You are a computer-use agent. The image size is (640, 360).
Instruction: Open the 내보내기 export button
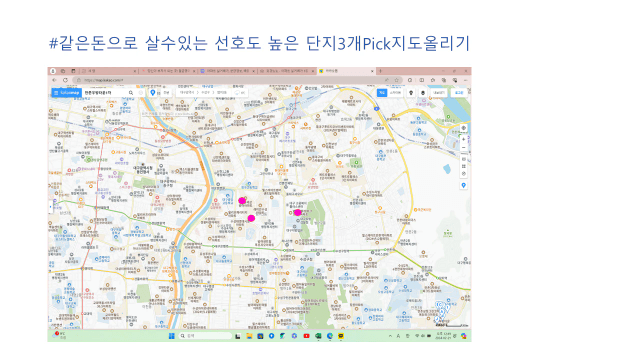pos(439,93)
